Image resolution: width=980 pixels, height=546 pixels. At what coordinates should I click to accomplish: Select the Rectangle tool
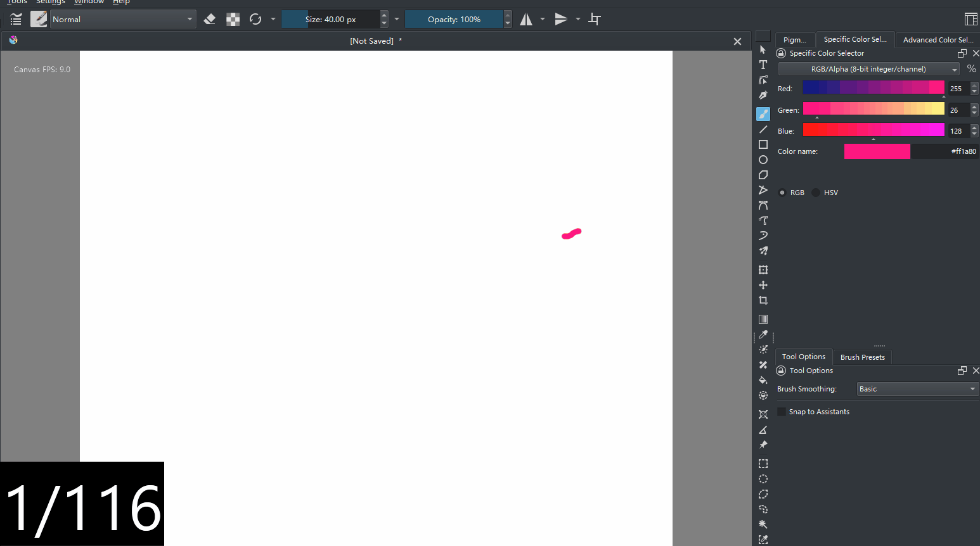[763, 144]
